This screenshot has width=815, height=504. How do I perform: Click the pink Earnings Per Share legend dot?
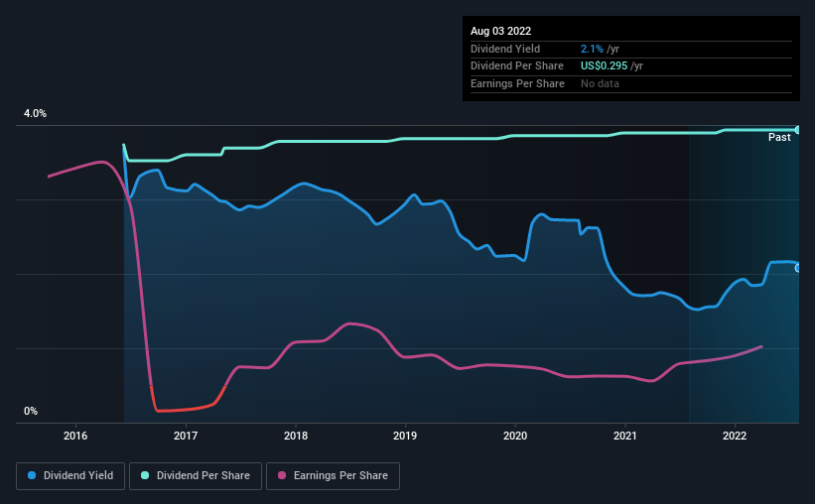282,475
